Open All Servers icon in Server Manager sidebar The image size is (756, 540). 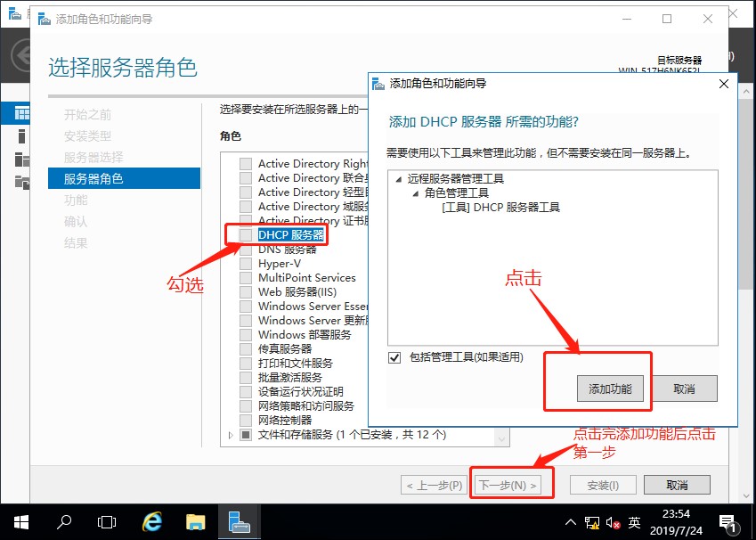point(21,160)
